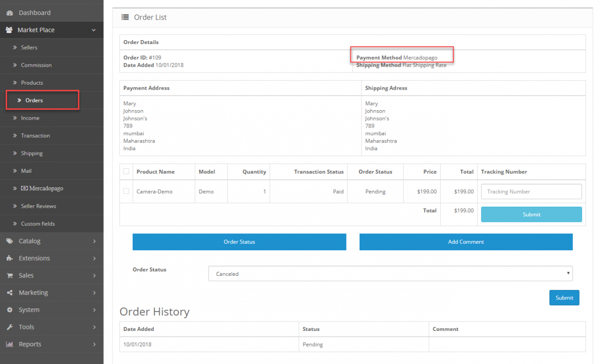Image resolution: width=601 pixels, height=364 pixels.
Task: Check the Camera-Demo product row checkbox
Action: (x=126, y=191)
